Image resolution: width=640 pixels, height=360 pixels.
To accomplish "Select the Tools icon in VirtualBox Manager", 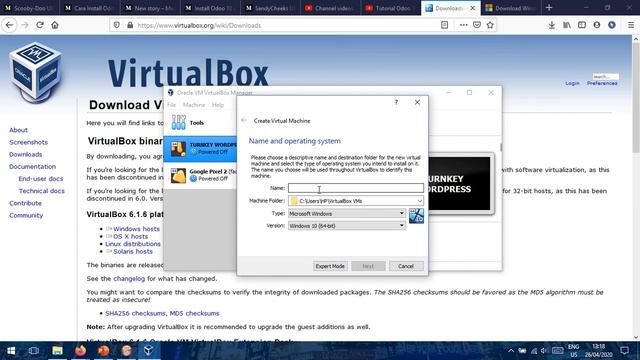I will [178, 122].
